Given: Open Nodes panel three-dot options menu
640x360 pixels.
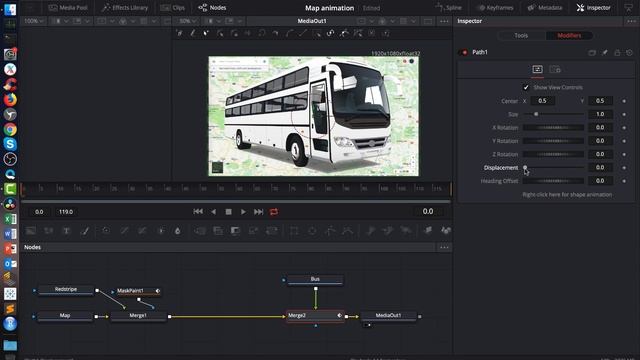Looking at the screenshot, I should (x=444, y=247).
